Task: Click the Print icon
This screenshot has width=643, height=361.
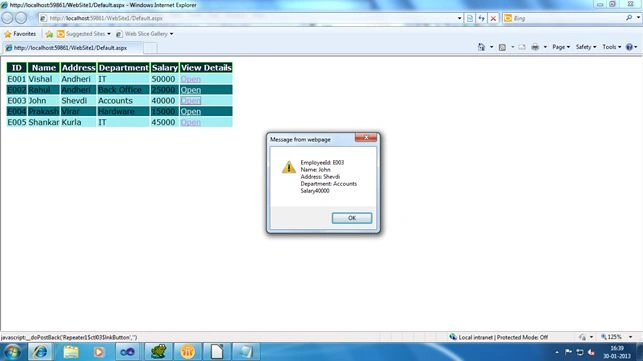Action: [535, 47]
